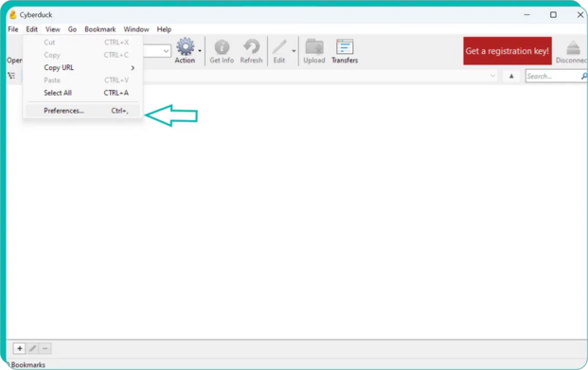The height and width of the screenshot is (370, 588).
Task: Open the path combo box dropdown
Action: coord(492,76)
